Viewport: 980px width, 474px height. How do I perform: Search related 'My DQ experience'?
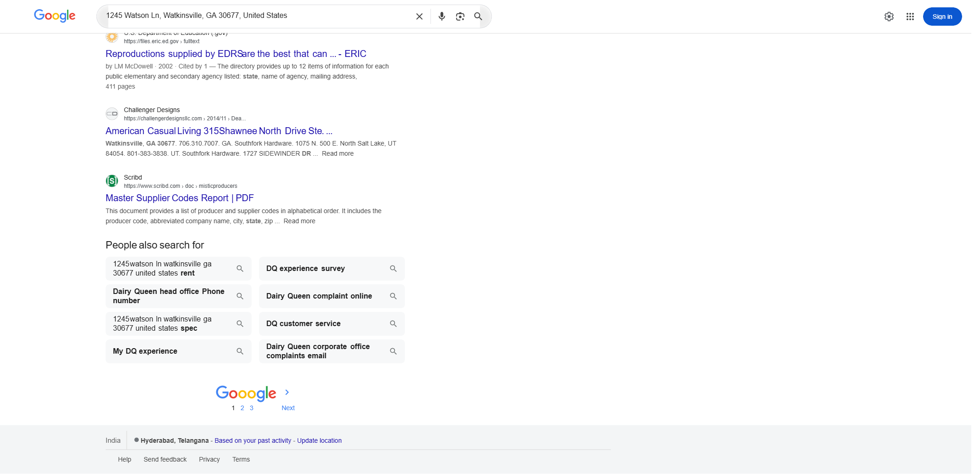(x=179, y=351)
